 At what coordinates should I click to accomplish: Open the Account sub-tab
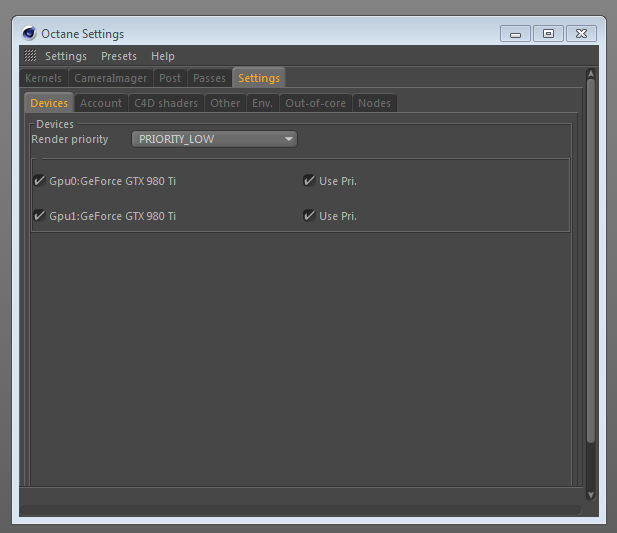101,103
